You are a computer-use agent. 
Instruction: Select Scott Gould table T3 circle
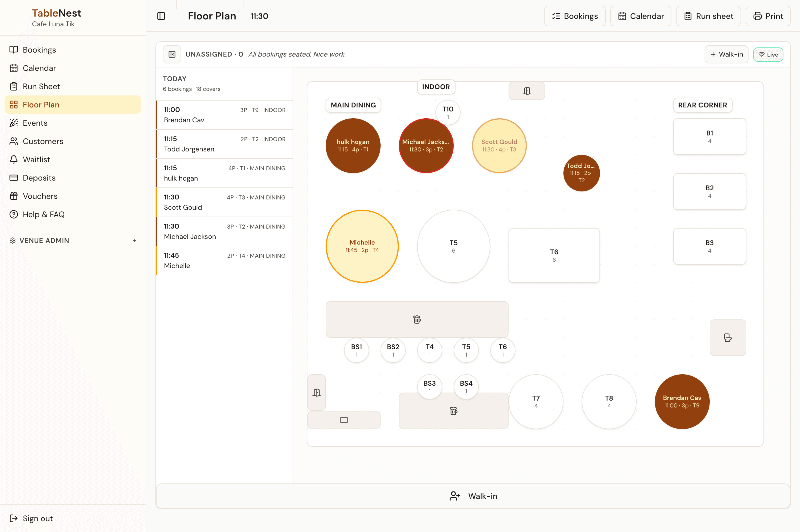click(x=499, y=145)
